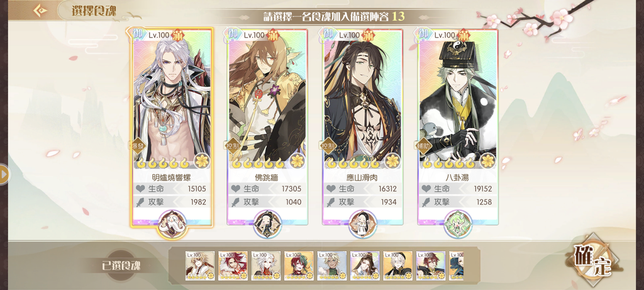Image resolution: width=644 pixels, height=290 pixels.
Task: Select the 明爐燒響螺 character card
Action: [172, 127]
